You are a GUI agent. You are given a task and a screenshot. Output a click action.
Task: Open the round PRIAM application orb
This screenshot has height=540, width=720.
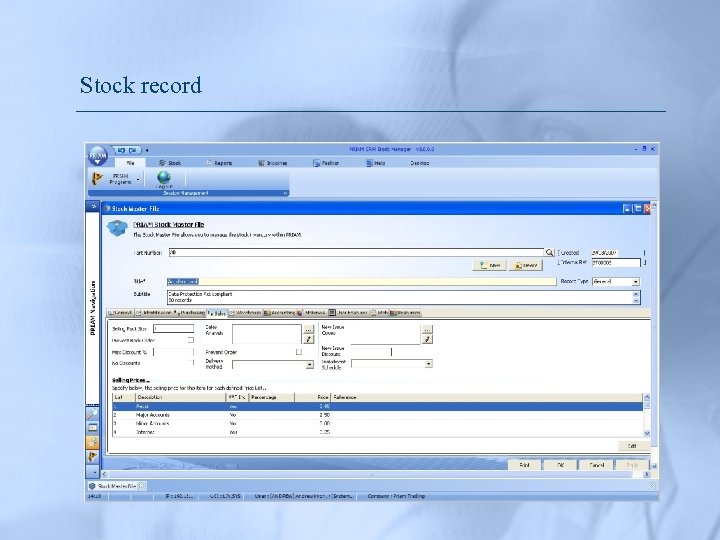pyautogui.click(x=98, y=156)
